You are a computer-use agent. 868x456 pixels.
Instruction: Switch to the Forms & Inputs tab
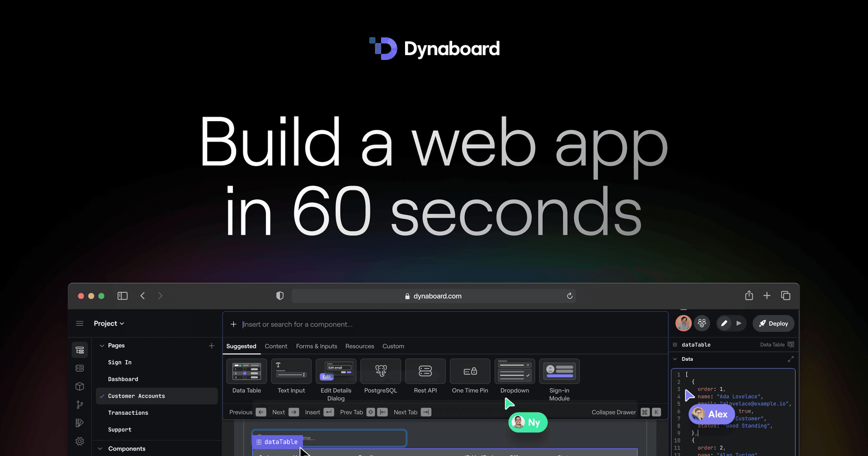coord(316,346)
